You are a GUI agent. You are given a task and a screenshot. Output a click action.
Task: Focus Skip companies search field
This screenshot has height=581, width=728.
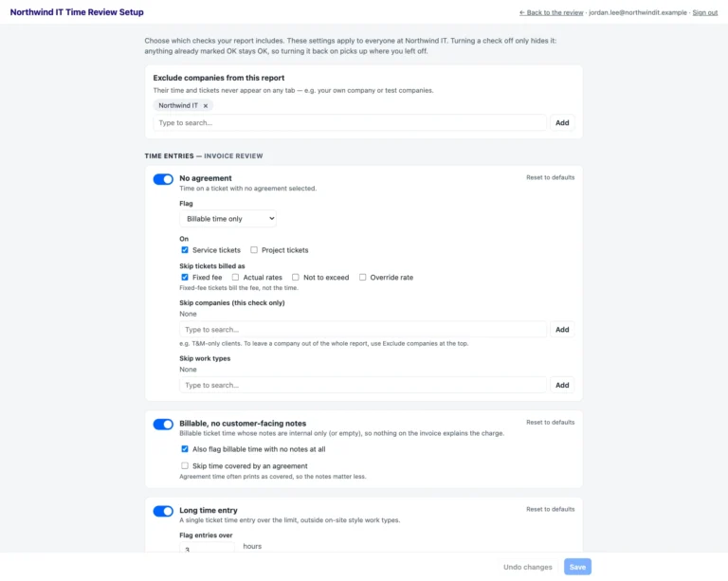(363, 330)
